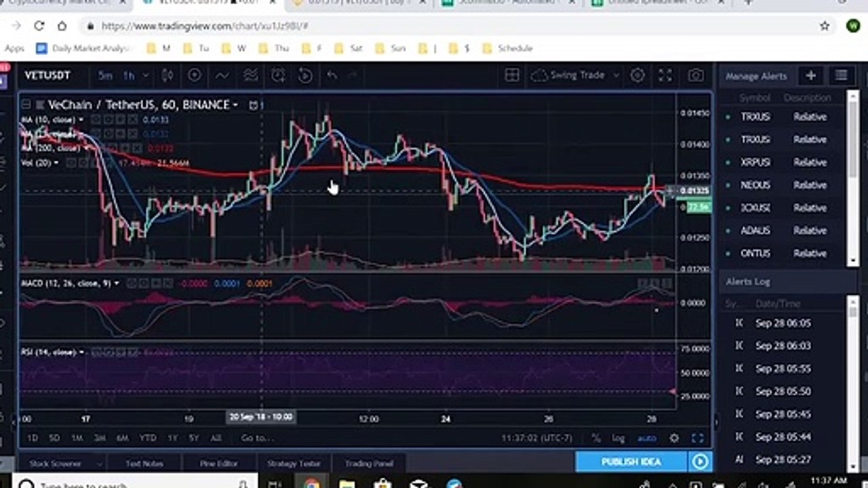Viewport: 868px width, 488px height.
Task: Take a chart snapshot with the camera icon
Action: point(696,75)
